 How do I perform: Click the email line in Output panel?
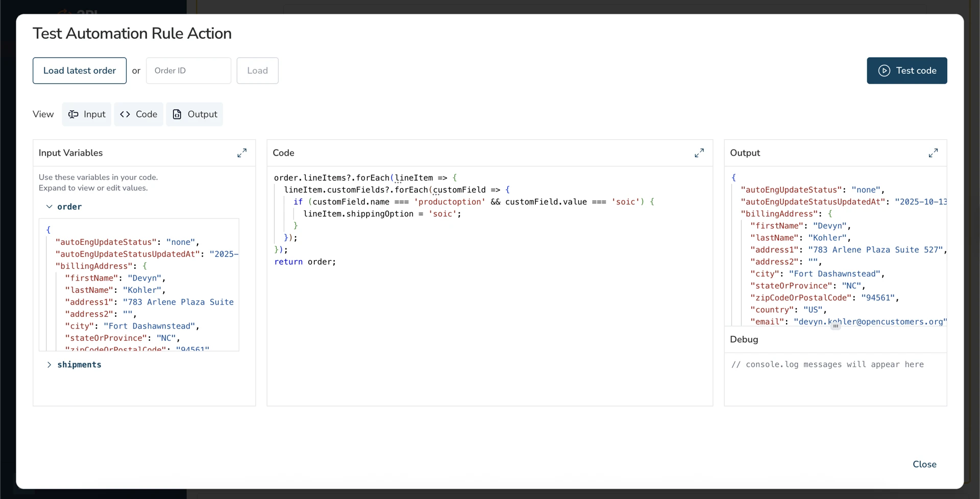(848, 321)
